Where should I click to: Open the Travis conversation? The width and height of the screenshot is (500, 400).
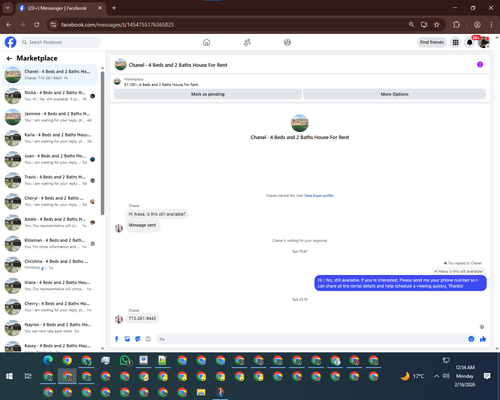[50, 180]
